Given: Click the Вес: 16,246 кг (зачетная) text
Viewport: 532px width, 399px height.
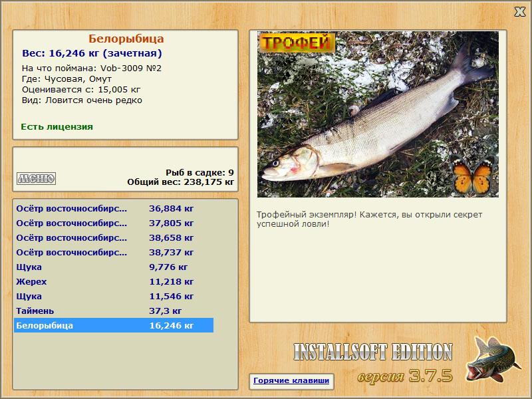Looking at the screenshot, I should (92, 53).
